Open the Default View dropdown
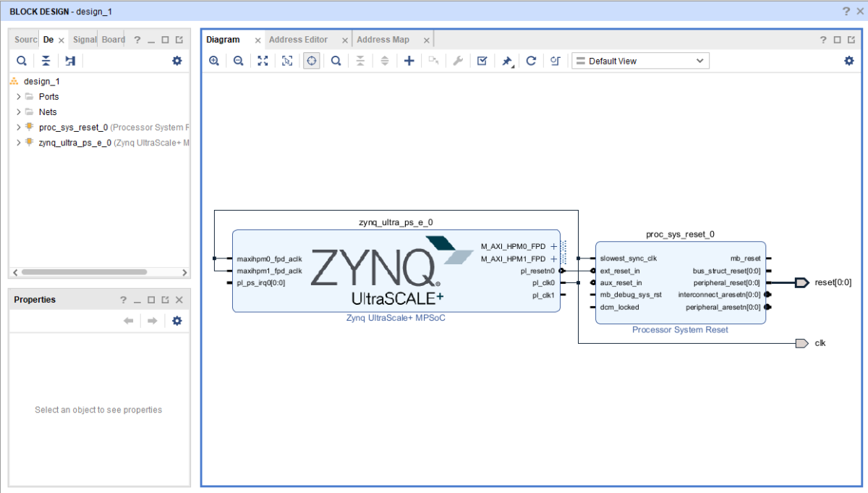 [x=640, y=62]
